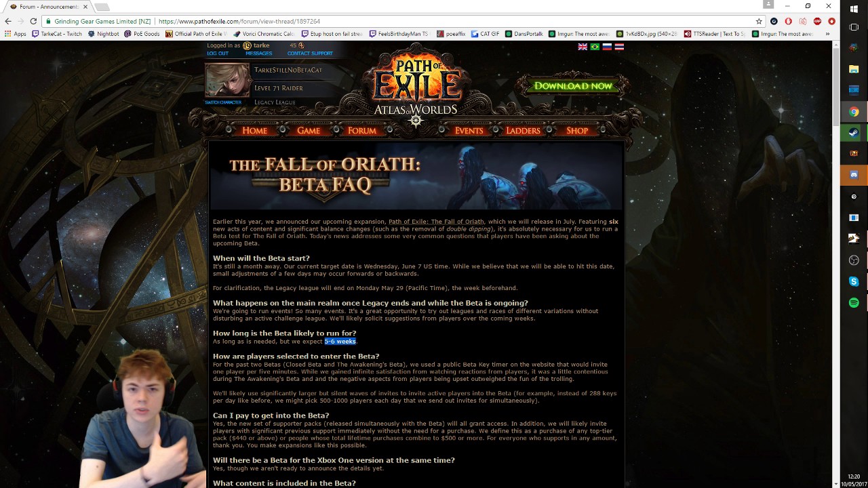Open the Contact Support link

point(310,54)
